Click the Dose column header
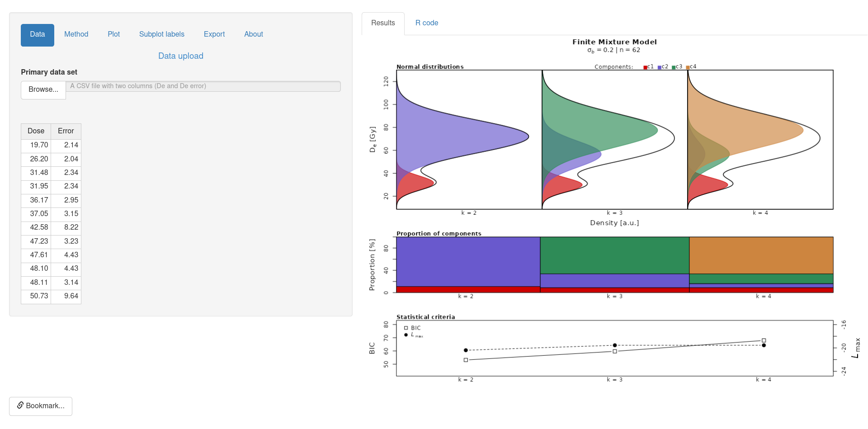 pos(36,131)
